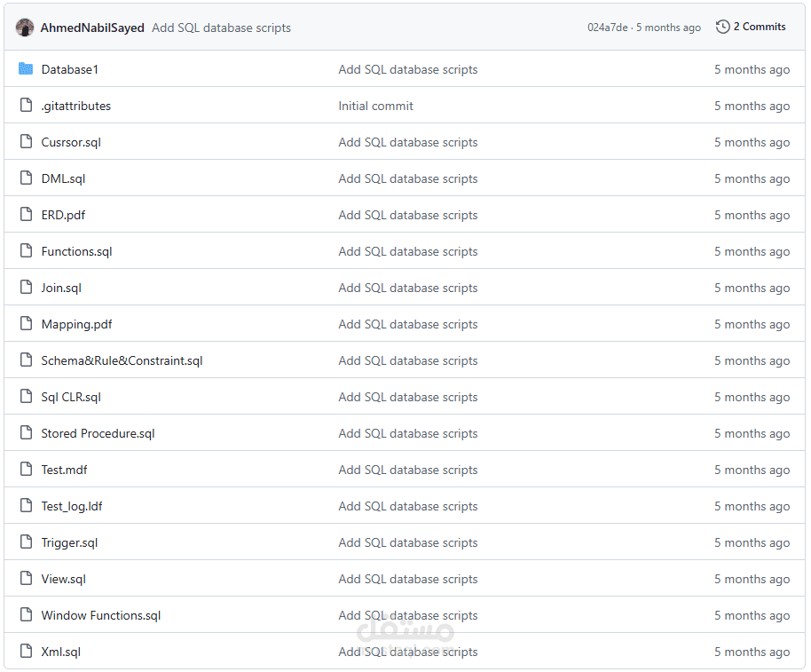The height and width of the screenshot is (672, 811).
Task: Open the Mapping.pdf file
Action: (x=76, y=324)
